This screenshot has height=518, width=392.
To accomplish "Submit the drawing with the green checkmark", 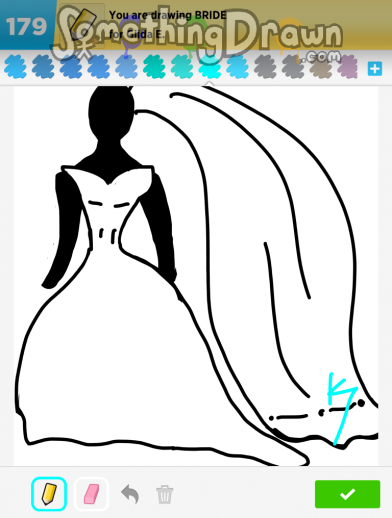I will [x=347, y=494].
